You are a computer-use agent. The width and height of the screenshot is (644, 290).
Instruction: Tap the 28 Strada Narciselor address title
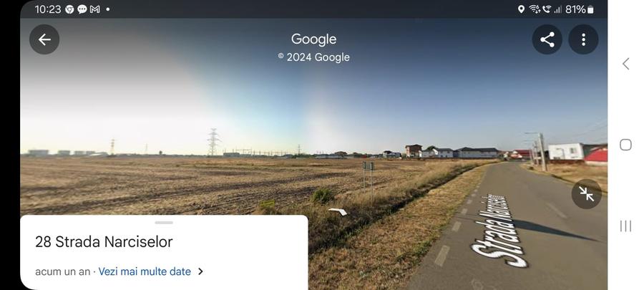pos(104,241)
